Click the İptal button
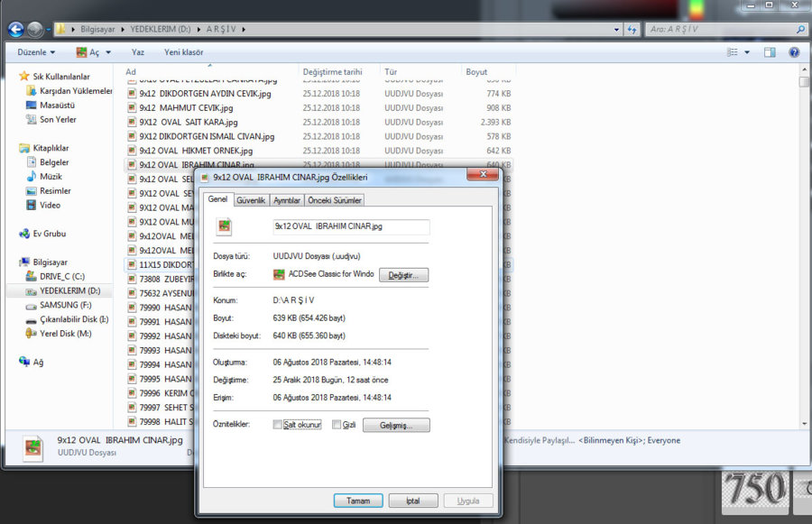This screenshot has height=524, width=812. pos(413,501)
